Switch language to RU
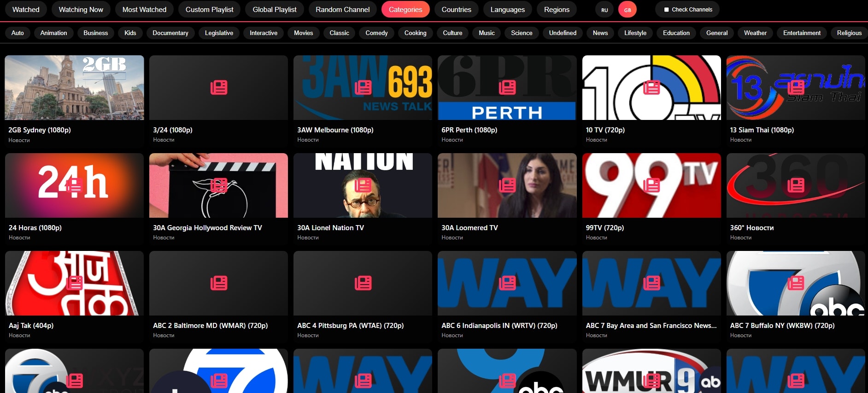This screenshot has width=868, height=393. (x=604, y=10)
